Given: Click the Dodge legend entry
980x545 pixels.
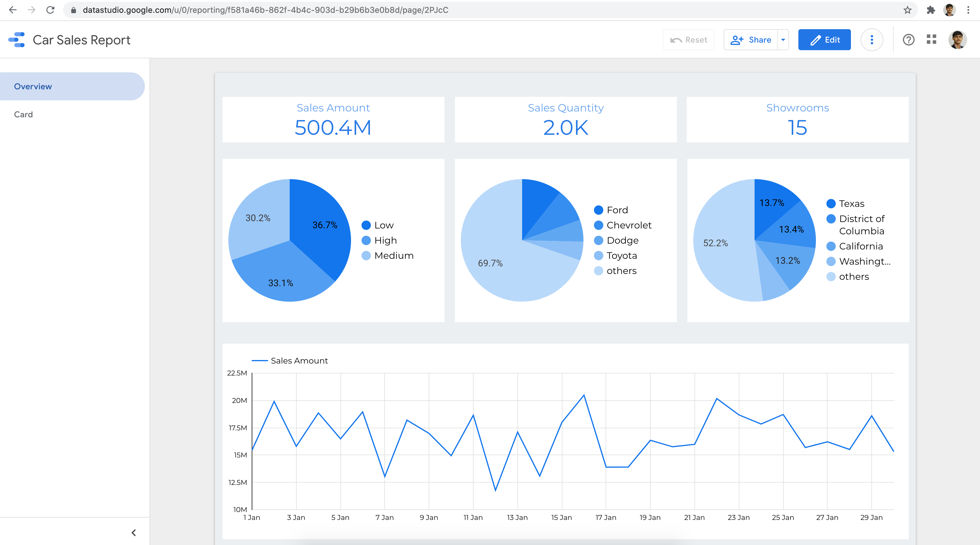Looking at the screenshot, I should [x=616, y=241].
